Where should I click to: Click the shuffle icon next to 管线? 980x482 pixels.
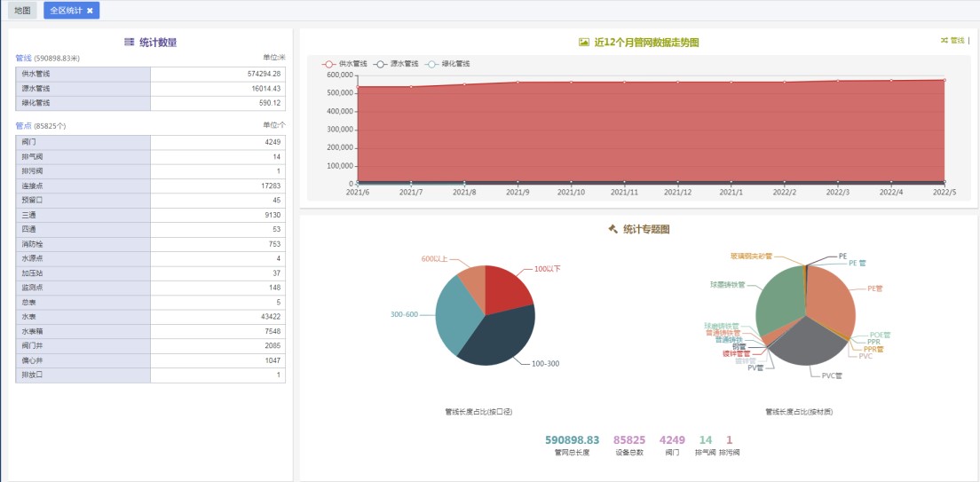click(944, 40)
